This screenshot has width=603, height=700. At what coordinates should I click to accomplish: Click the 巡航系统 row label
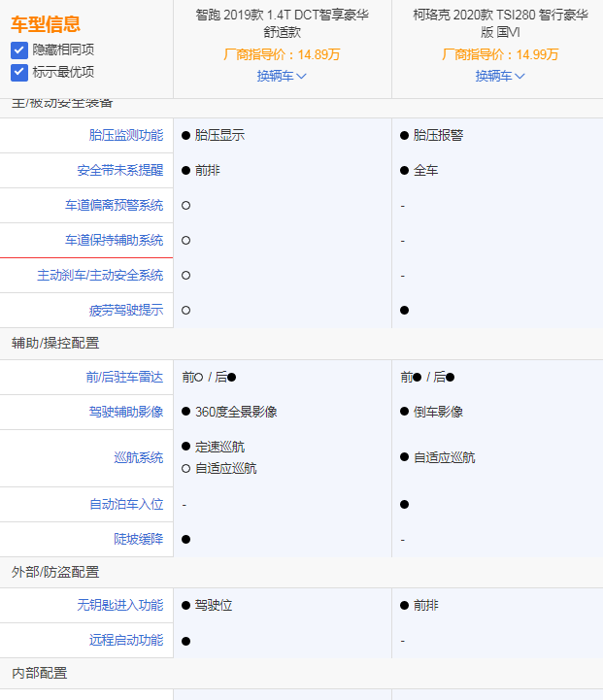138,457
